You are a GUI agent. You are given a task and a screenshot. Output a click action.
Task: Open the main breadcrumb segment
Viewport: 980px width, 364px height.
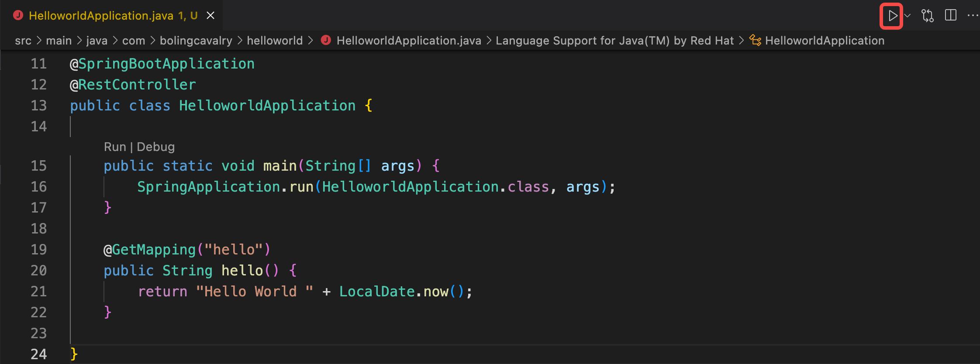pos(59,41)
